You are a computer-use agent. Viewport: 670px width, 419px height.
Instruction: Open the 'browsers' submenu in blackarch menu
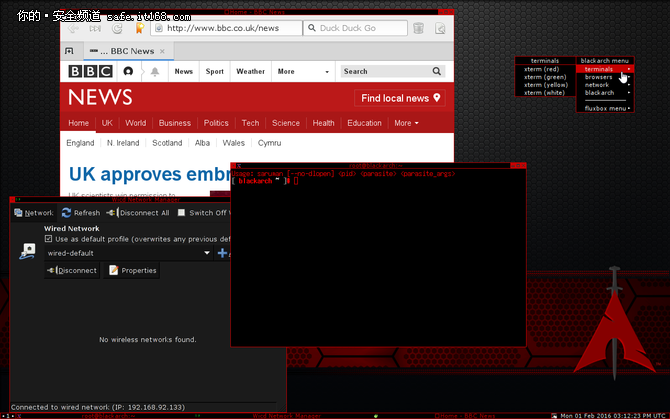599,77
